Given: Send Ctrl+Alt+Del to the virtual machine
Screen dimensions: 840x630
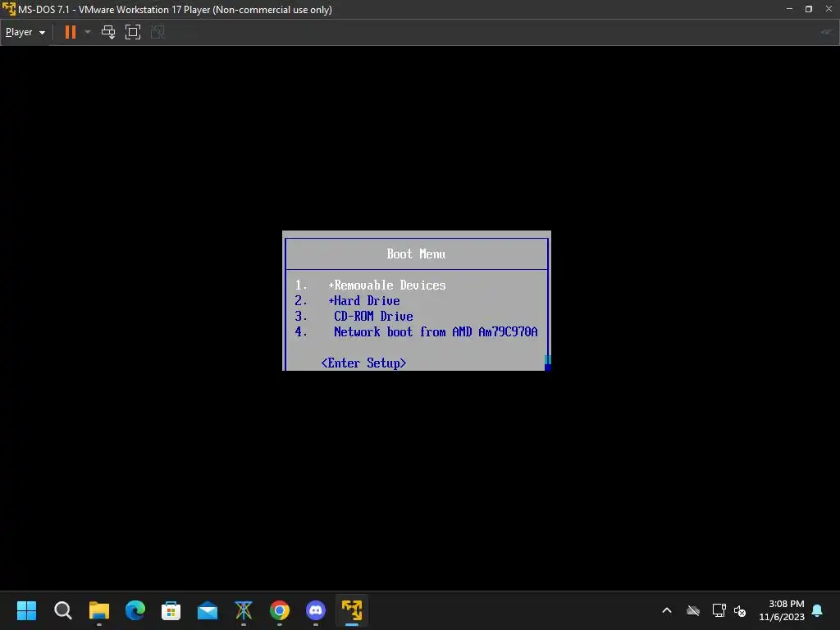Looking at the screenshot, I should (x=108, y=32).
